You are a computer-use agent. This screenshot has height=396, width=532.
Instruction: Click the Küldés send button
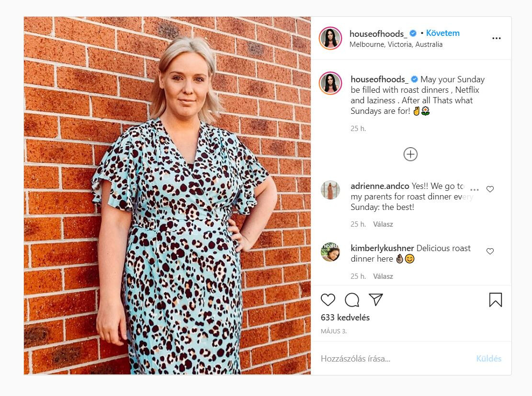[x=488, y=358]
